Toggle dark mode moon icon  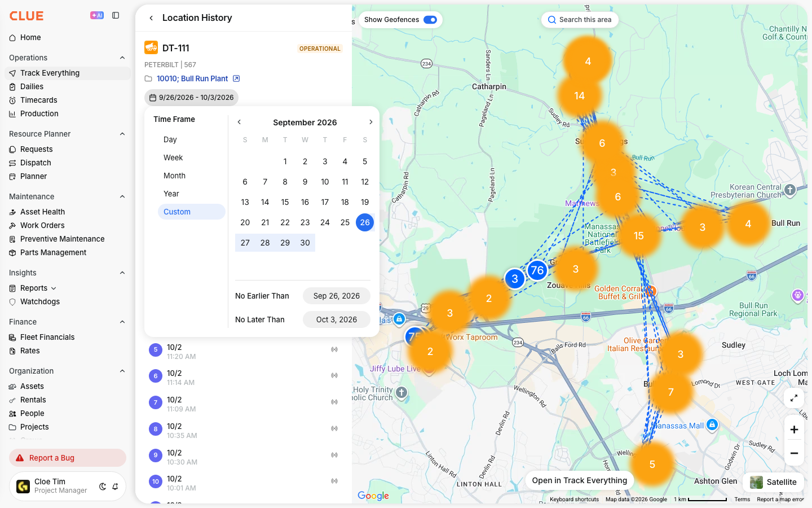pyautogui.click(x=103, y=487)
